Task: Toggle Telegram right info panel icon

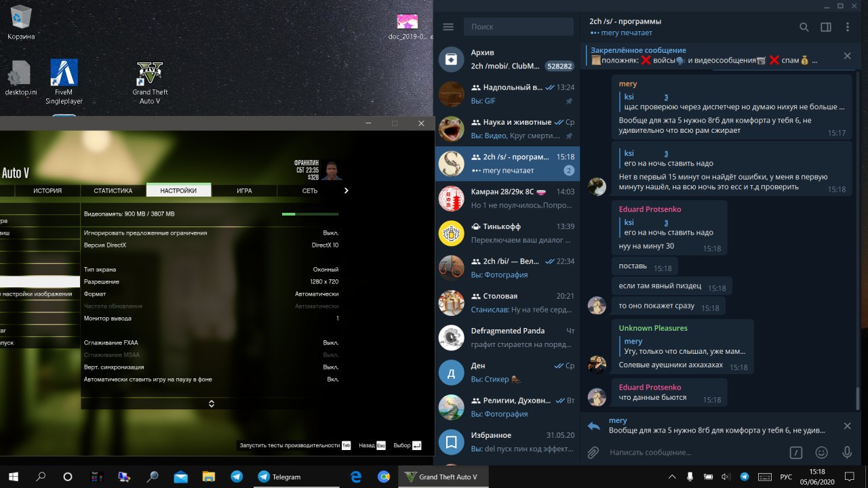Action: click(826, 27)
